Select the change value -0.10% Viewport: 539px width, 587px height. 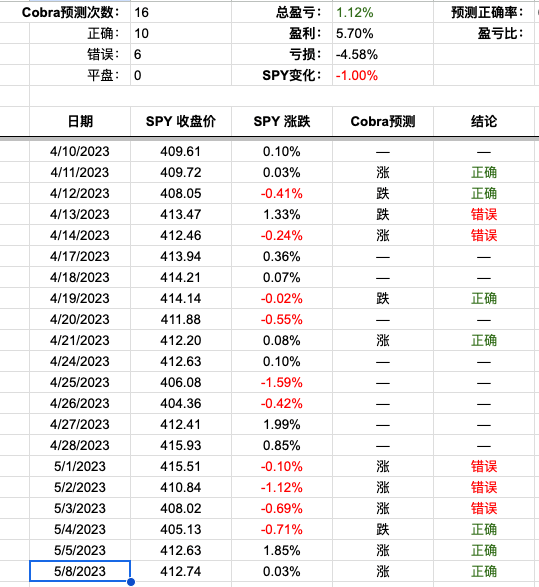point(282,466)
